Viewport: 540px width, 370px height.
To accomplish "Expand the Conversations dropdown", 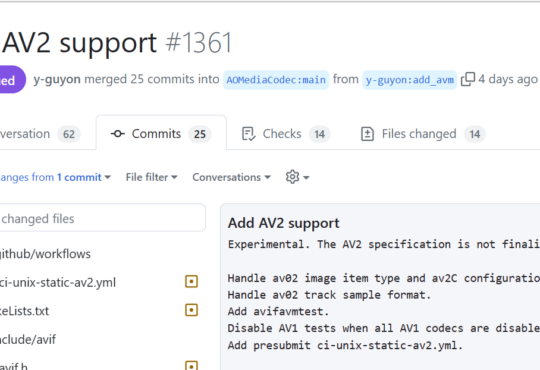I will tap(231, 177).
